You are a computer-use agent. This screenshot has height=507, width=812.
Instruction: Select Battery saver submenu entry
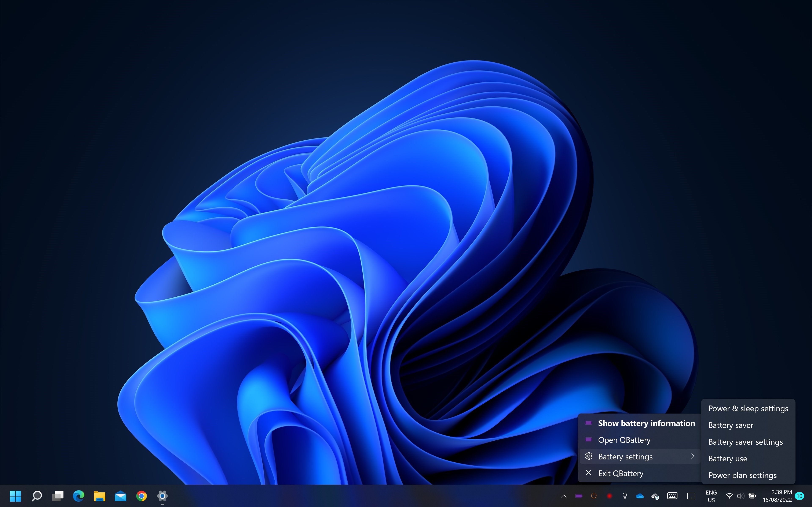tap(731, 425)
